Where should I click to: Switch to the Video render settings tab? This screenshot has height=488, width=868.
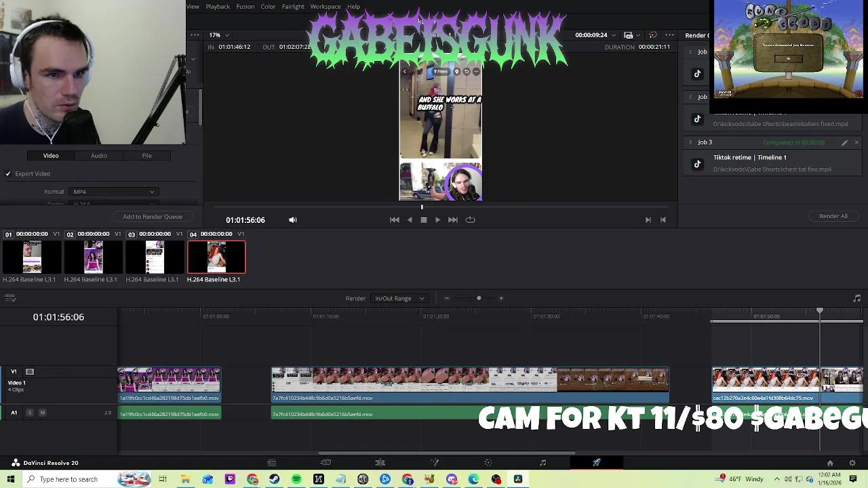coord(51,156)
